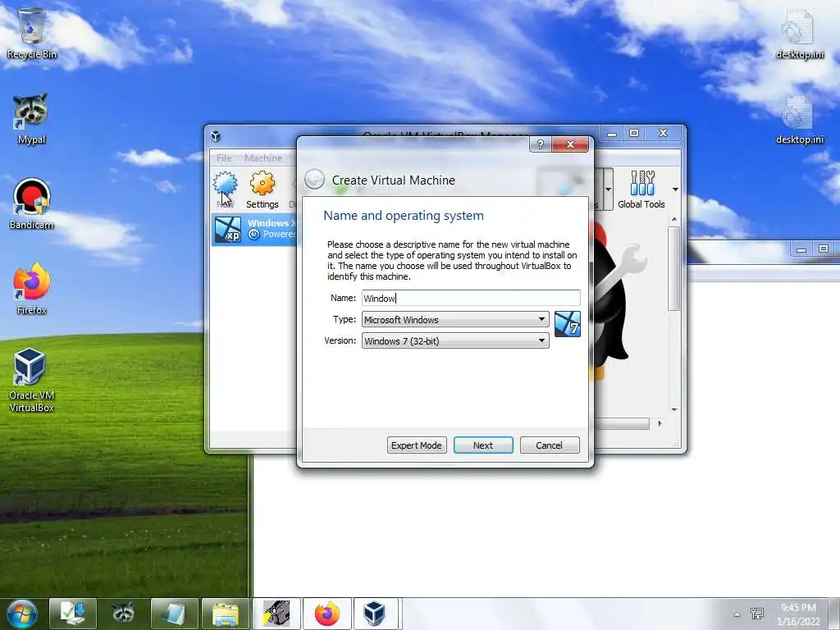Open the camera-icon app on the taskbar
Screen dimensions: 840x630
click(276, 614)
